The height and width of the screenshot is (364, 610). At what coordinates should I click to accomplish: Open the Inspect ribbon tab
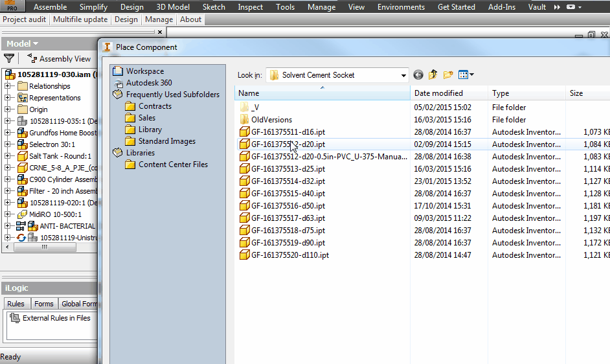point(250,7)
